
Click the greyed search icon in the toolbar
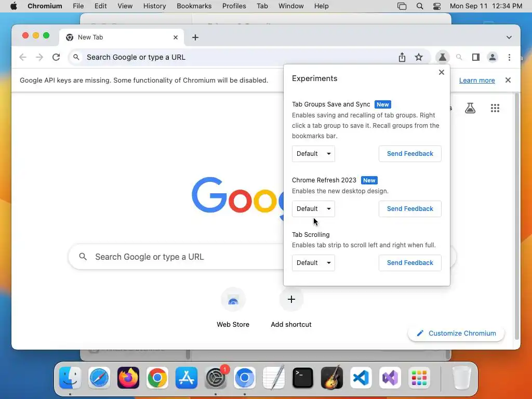tap(459, 57)
